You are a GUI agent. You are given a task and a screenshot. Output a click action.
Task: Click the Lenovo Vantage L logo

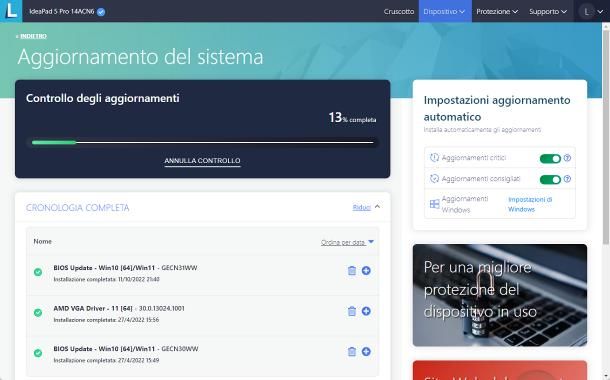pos(11,11)
